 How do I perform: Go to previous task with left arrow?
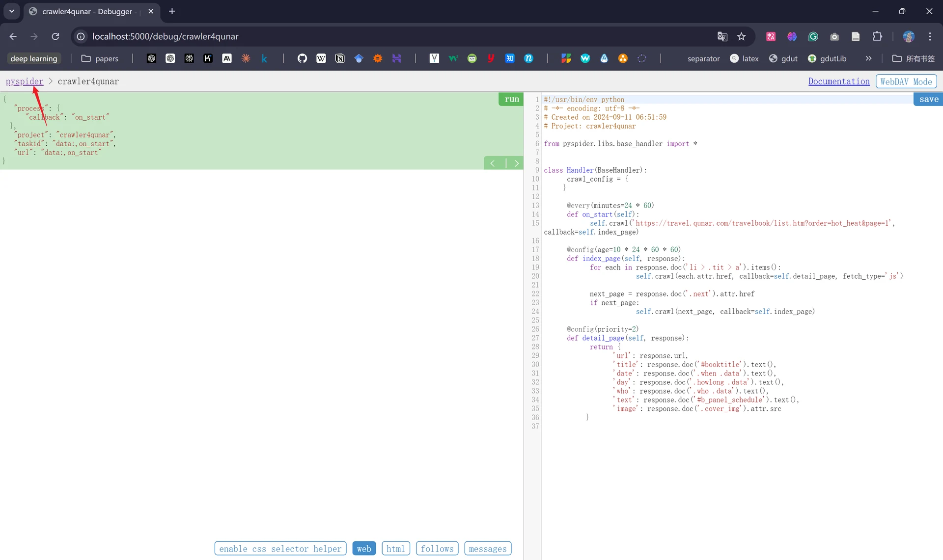click(x=493, y=163)
